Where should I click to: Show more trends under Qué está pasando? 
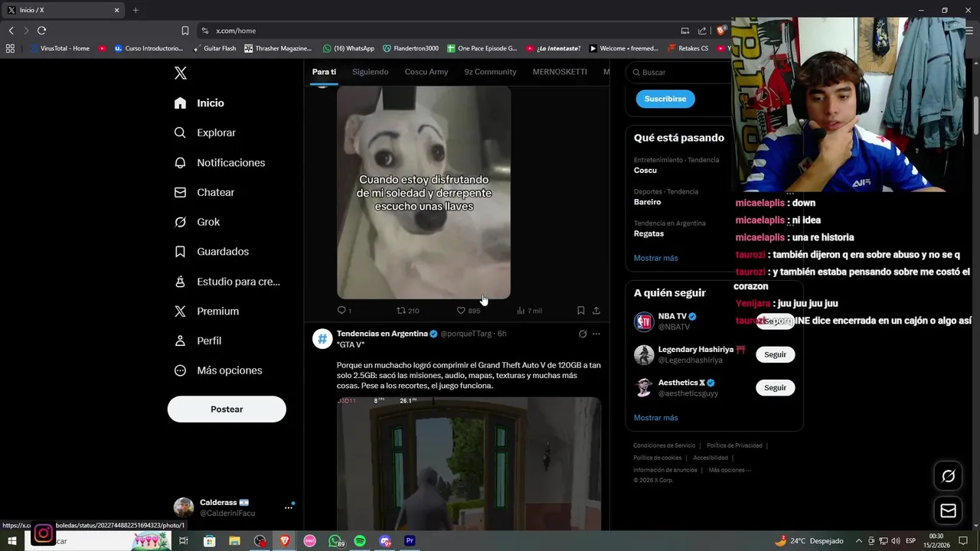pos(655,258)
